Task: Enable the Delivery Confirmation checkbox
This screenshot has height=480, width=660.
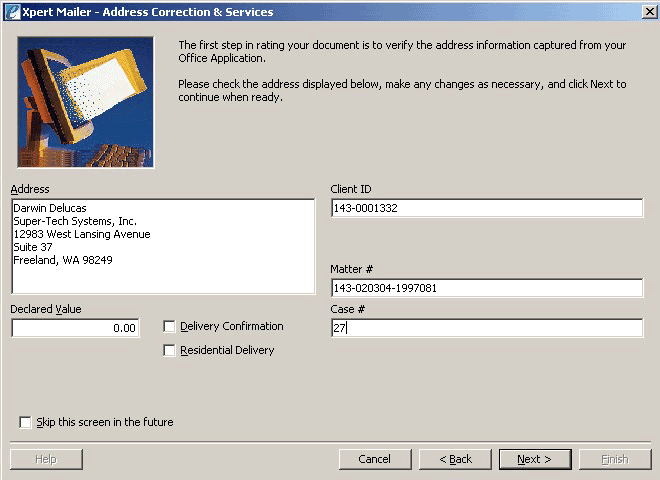Action: click(x=169, y=326)
